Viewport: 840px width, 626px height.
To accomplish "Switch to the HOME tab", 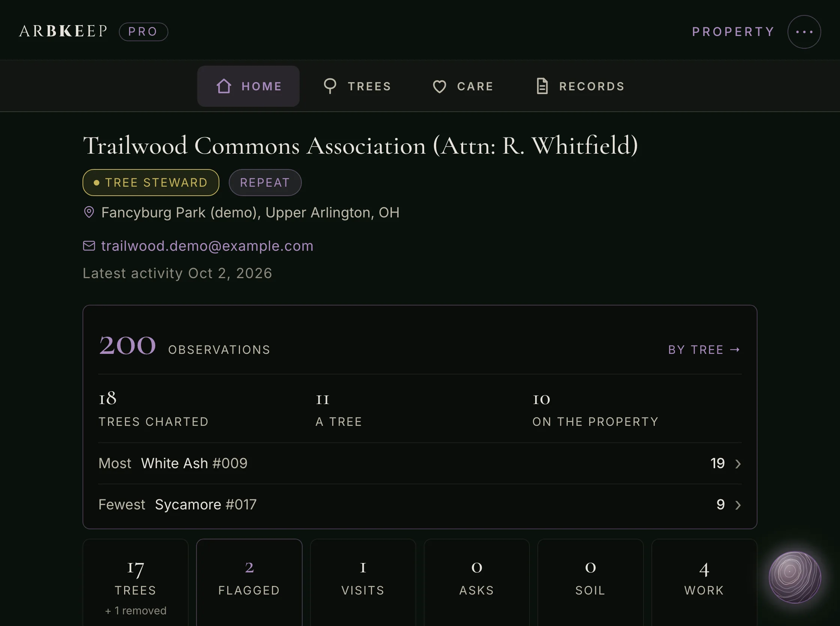I will [248, 86].
